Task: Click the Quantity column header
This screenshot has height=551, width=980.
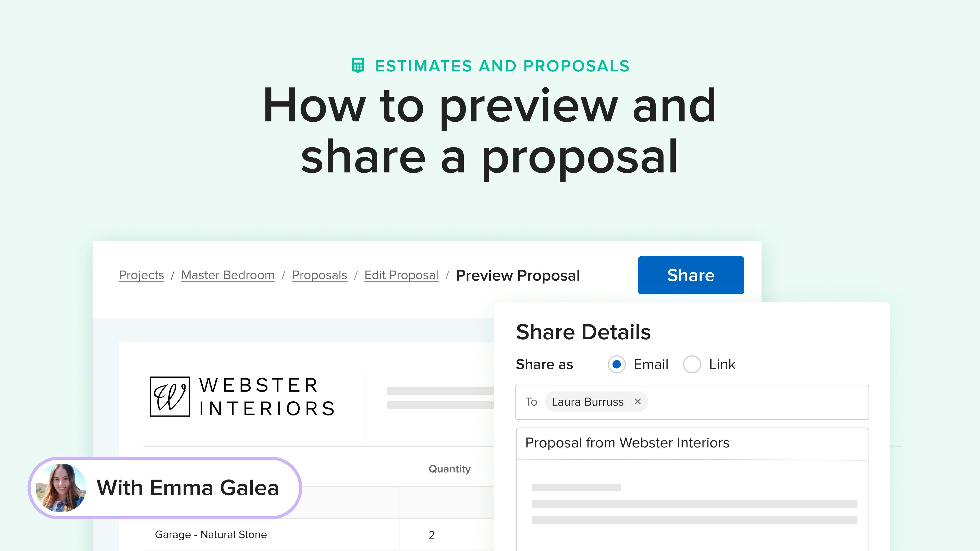Action: (x=449, y=469)
